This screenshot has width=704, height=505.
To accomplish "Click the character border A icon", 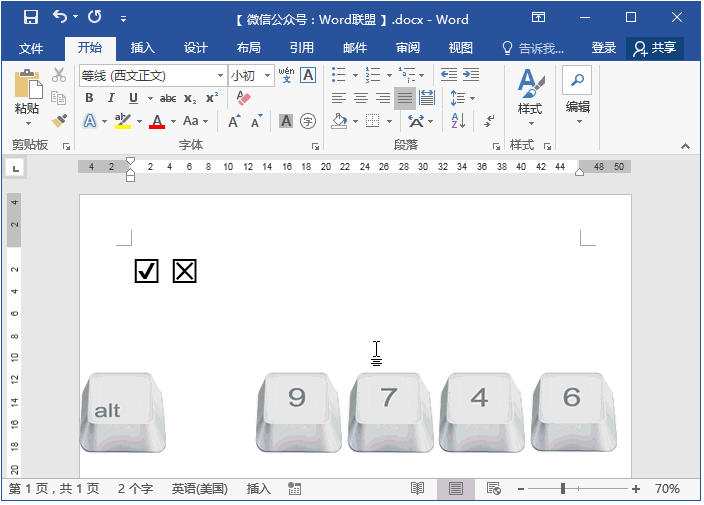I will tap(308, 75).
